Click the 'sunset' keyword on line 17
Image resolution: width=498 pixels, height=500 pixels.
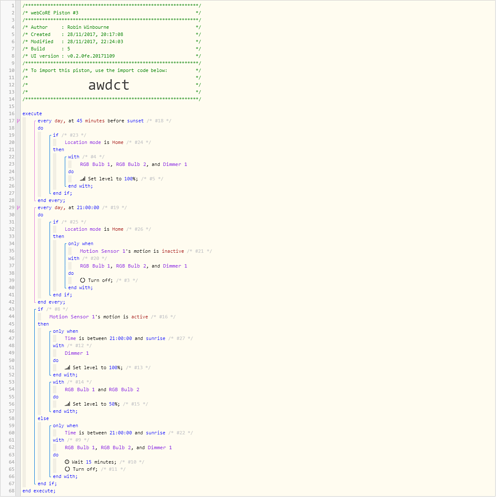pos(135,121)
